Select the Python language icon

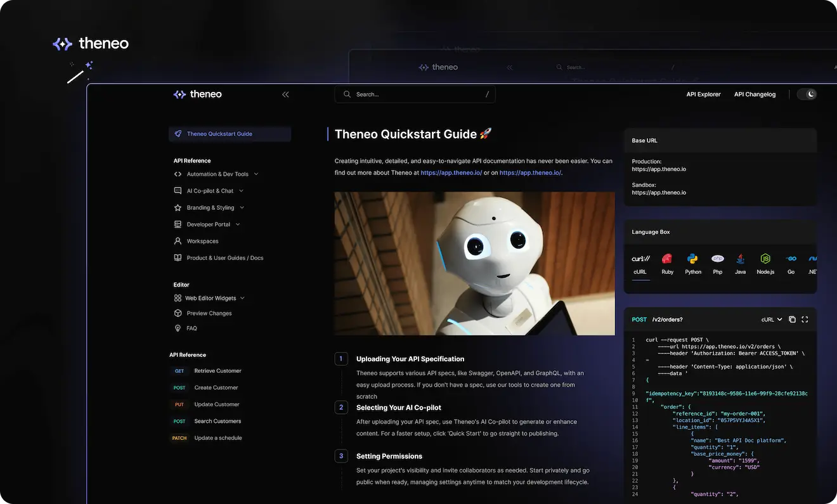(692, 259)
